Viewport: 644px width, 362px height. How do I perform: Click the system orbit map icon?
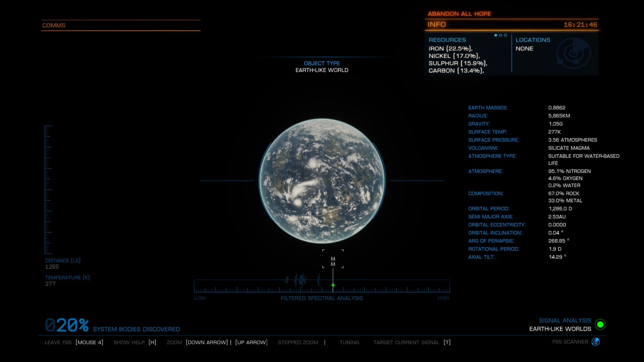[x=574, y=53]
